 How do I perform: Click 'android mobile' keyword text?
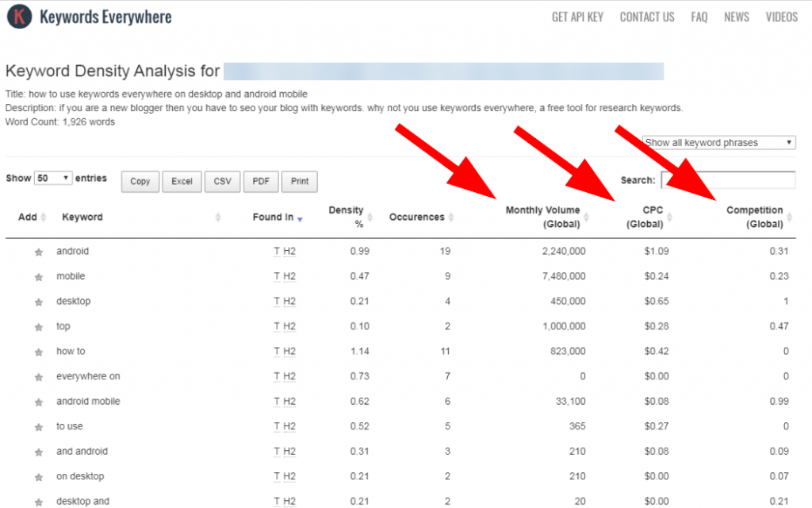pyautogui.click(x=88, y=401)
